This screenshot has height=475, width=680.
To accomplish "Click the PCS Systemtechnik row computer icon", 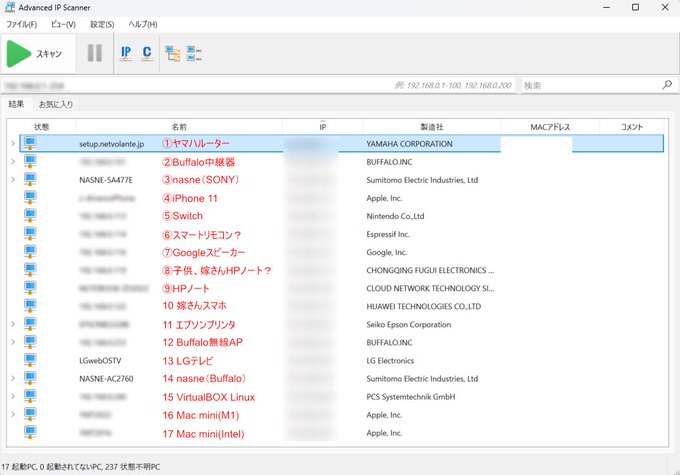I will tap(30, 396).
